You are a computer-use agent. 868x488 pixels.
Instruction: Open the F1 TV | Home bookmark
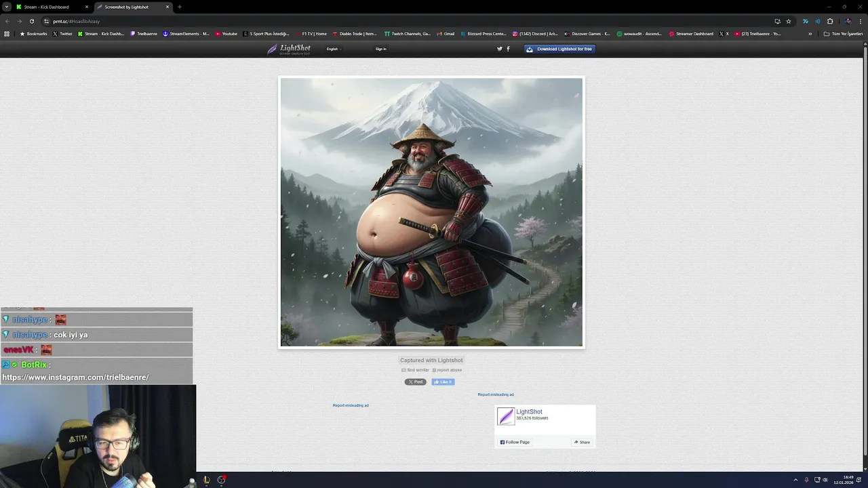coord(311,33)
